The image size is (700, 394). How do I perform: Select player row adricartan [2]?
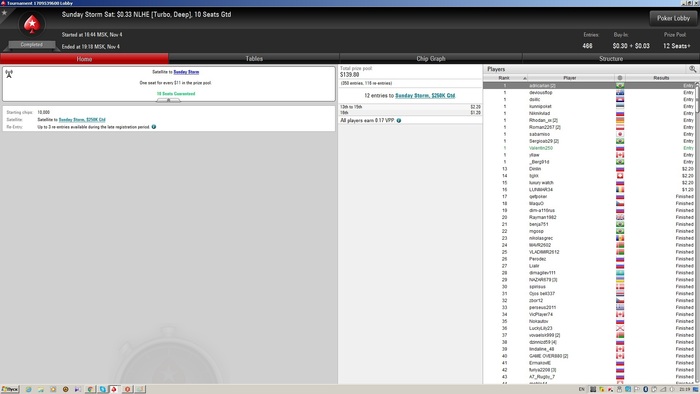click(589, 86)
